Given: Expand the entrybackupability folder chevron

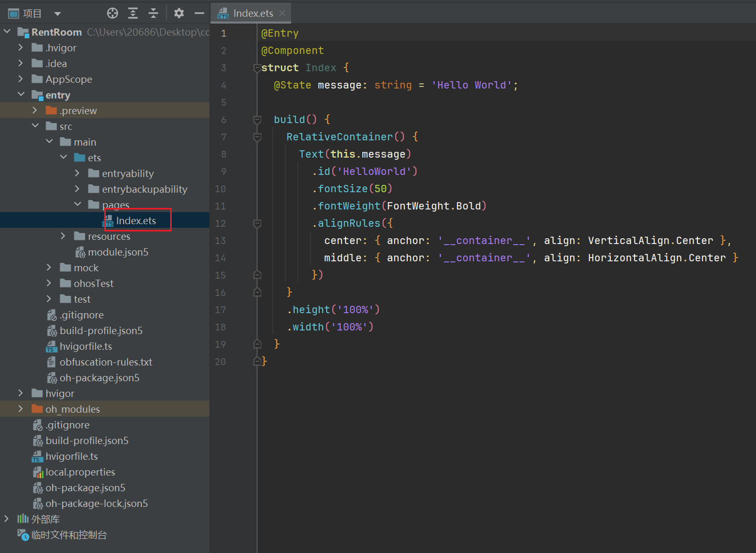Looking at the screenshot, I should pyautogui.click(x=77, y=189).
